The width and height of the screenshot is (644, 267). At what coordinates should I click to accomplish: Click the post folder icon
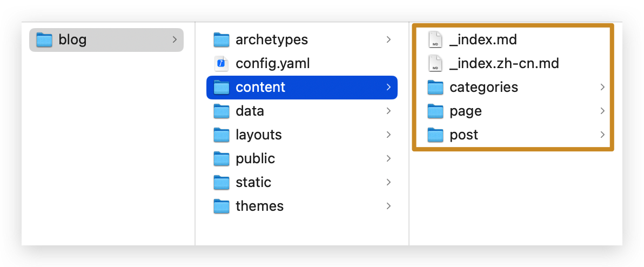(x=435, y=135)
